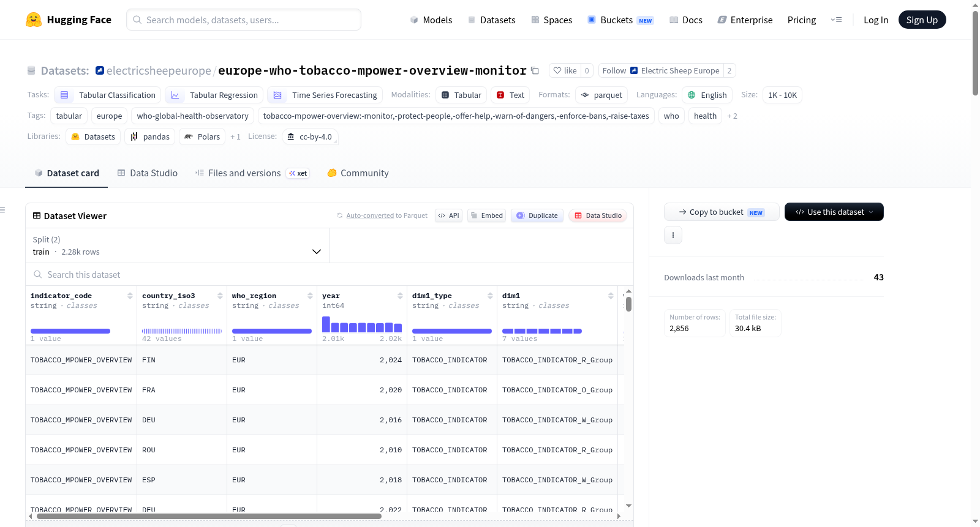Click the dim1 distribution bar
The height and width of the screenshot is (527, 980).
tap(542, 331)
